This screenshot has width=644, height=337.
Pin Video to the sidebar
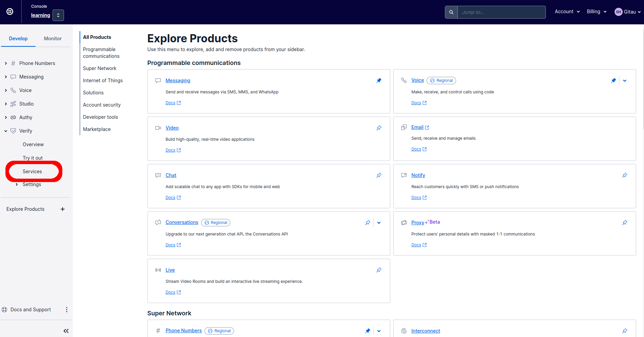(379, 128)
